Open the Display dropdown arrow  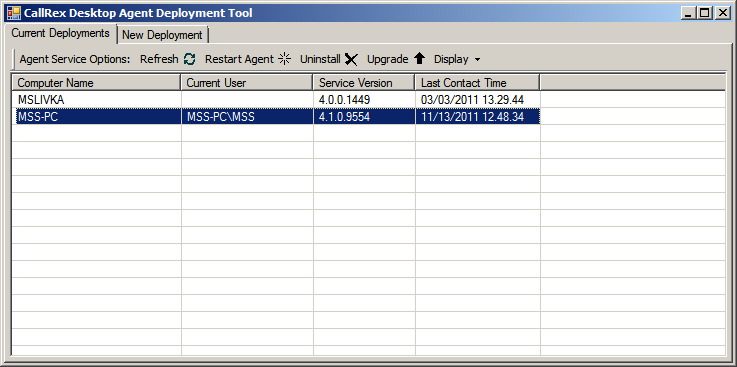click(x=477, y=60)
